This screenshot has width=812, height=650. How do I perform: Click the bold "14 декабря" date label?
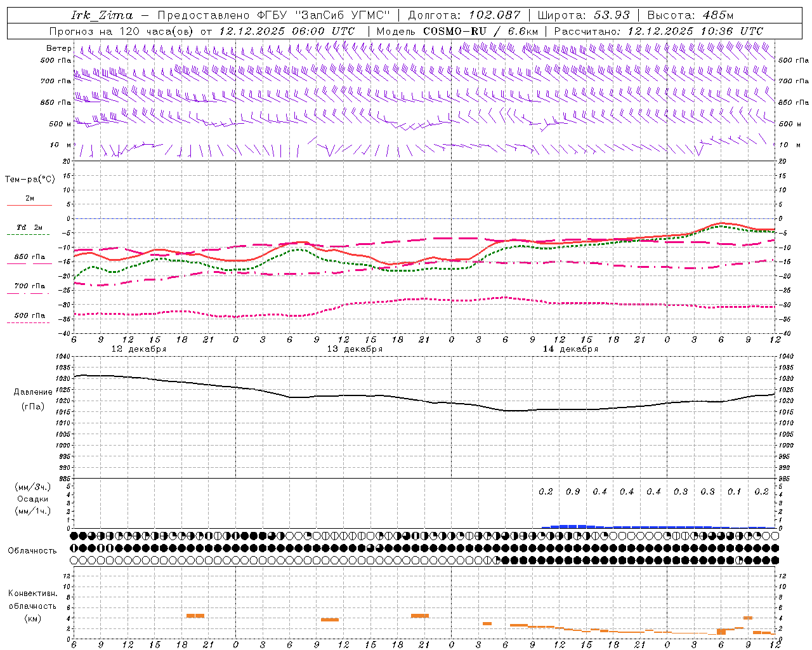(571, 349)
